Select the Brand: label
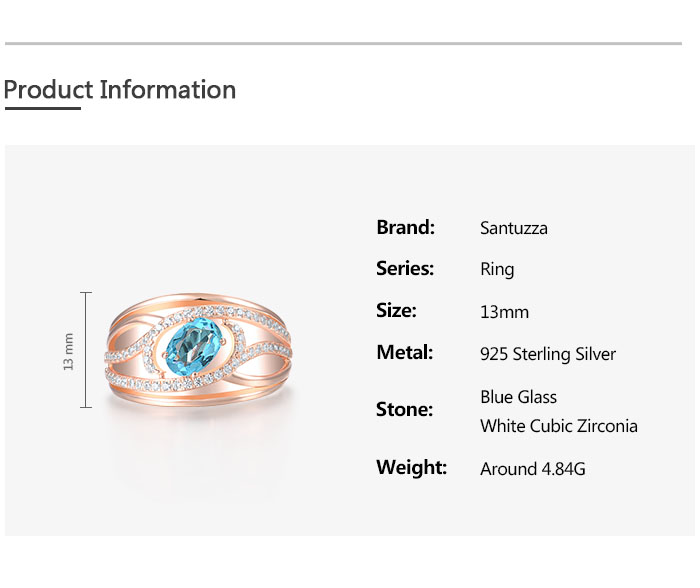Viewport: 700px width, 588px height. 405,227
